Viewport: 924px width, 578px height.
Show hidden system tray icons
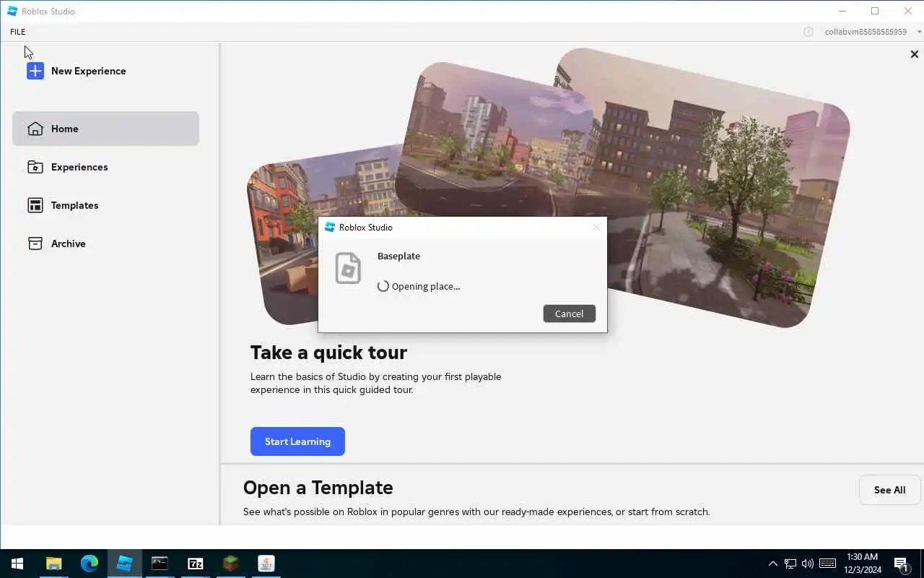tap(773, 564)
